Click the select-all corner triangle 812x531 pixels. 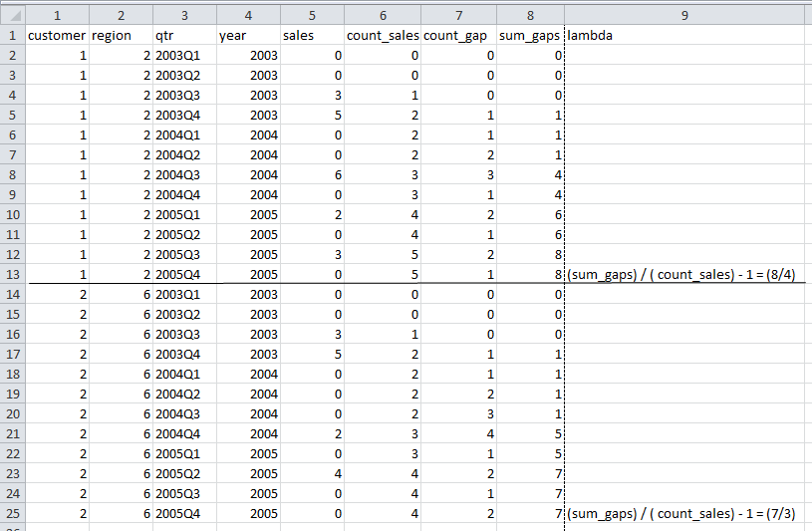pos(15,16)
